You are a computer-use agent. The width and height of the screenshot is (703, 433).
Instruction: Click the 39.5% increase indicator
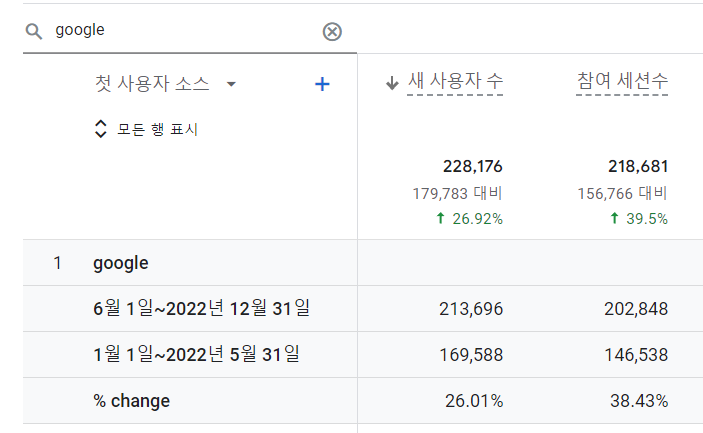pyautogui.click(x=639, y=219)
